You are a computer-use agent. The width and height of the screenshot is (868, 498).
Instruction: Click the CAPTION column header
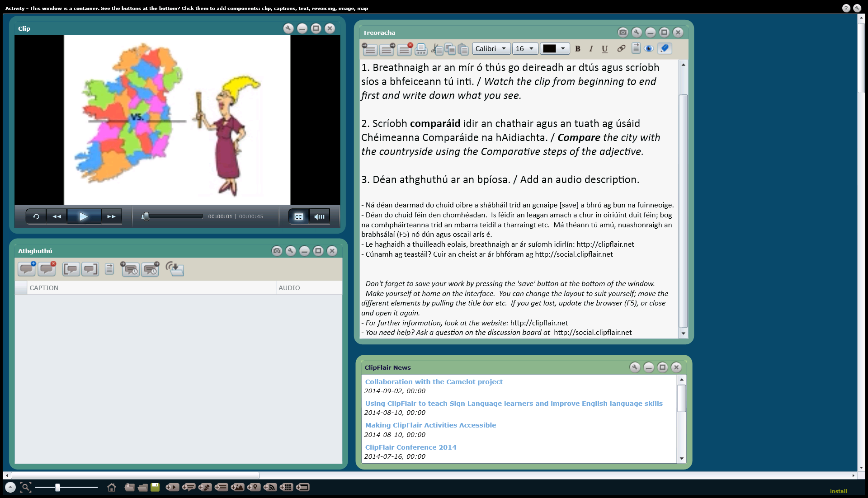pos(151,288)
